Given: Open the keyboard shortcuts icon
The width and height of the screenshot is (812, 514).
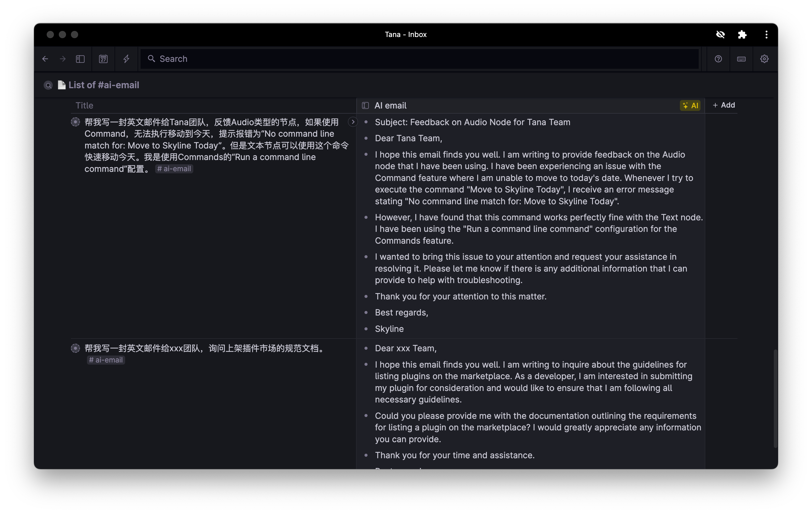Looking at the screenshot, I should click(741, 59).
